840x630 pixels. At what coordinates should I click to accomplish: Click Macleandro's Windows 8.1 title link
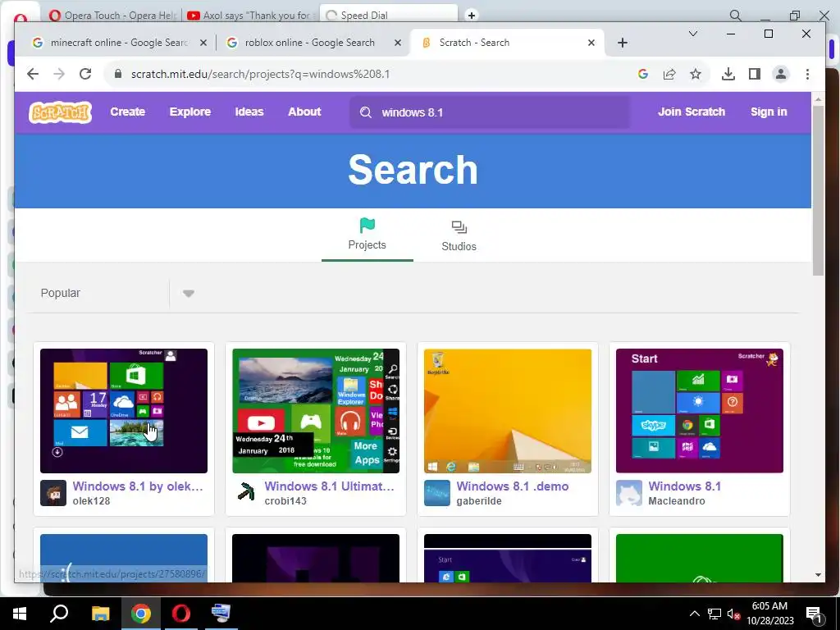685,486
